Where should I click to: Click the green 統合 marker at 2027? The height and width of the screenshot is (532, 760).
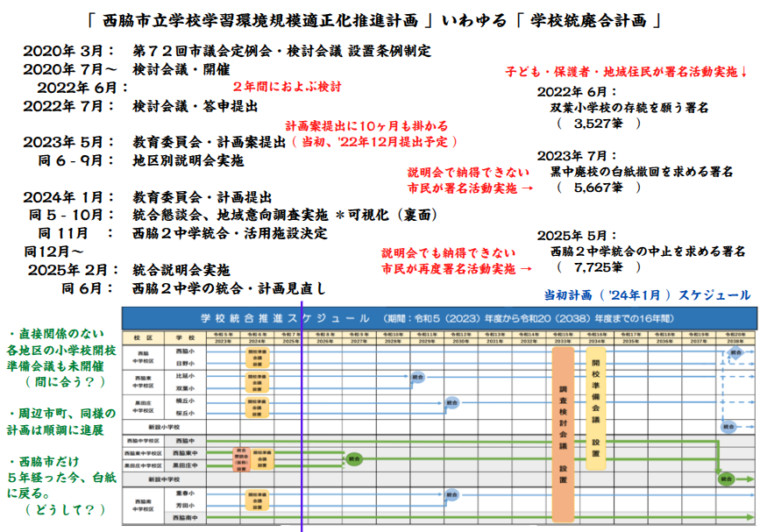click(x=353, y=458)
